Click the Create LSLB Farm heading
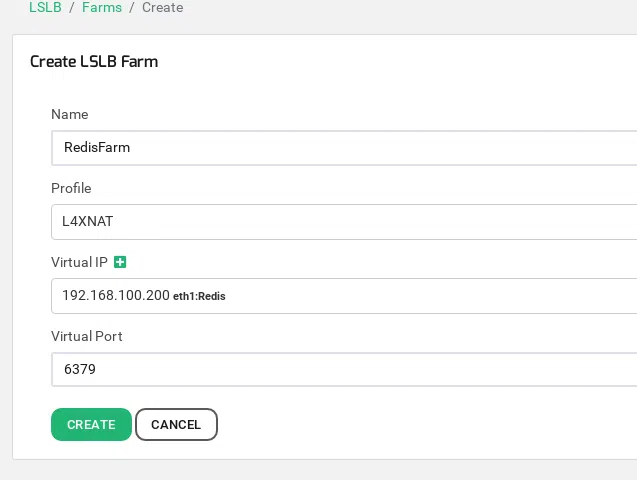637x480 pixels. [x=94, y=62]
